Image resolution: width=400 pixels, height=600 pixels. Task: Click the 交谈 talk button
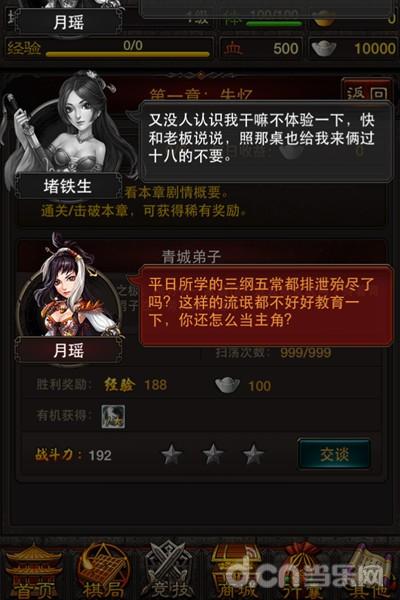334,454
